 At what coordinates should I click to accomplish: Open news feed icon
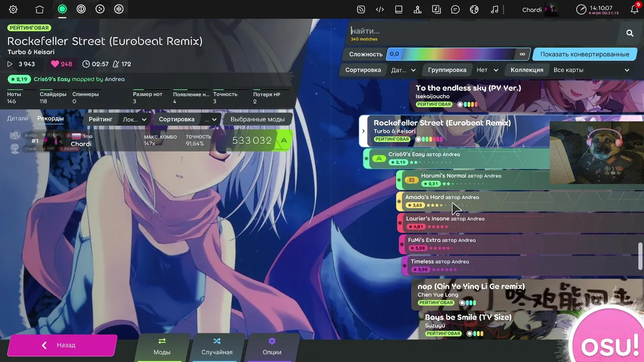click(361, 9)
